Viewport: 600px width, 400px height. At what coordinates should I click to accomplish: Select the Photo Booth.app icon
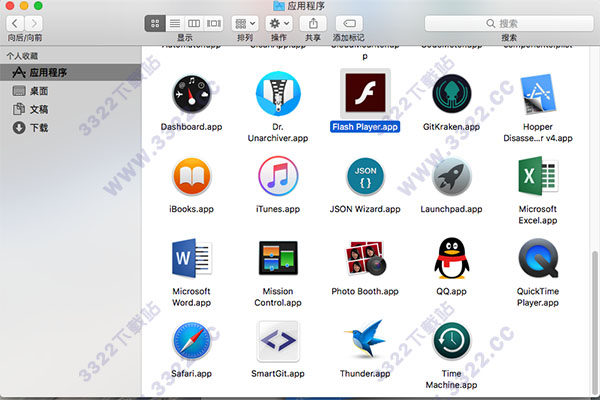click(x=365, y=258)
